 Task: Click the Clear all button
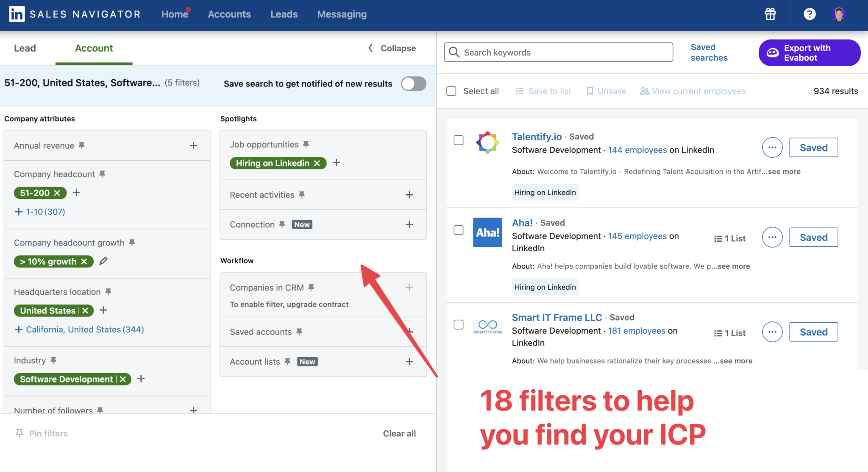click(399, 433)
